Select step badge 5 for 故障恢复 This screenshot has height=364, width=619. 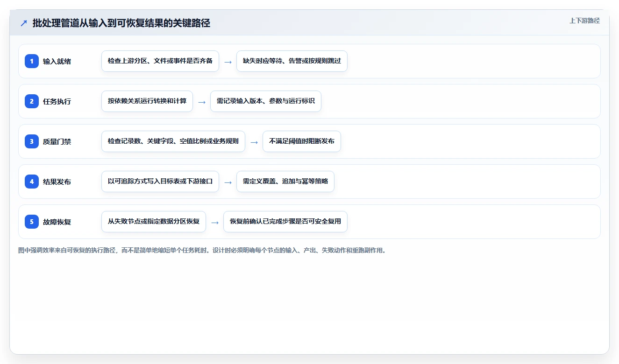32,222
